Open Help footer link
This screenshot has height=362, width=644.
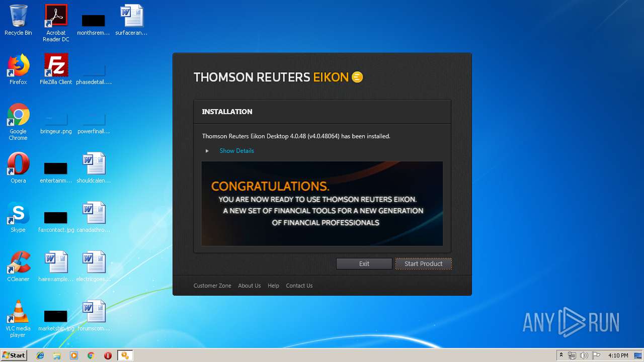click(273, 286)
